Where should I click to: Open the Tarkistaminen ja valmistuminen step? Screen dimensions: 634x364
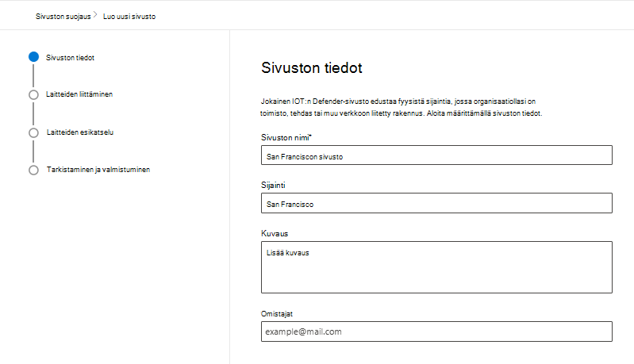98,170
